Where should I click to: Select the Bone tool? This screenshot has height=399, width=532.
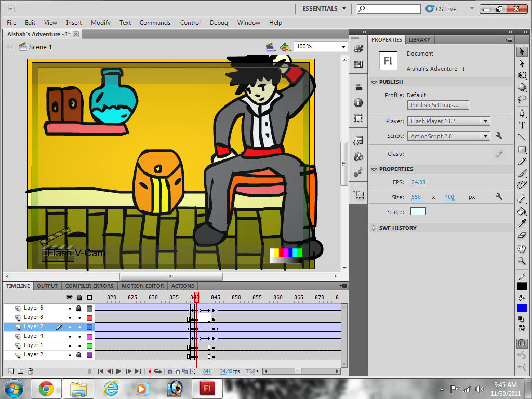[x=522, y=199]
